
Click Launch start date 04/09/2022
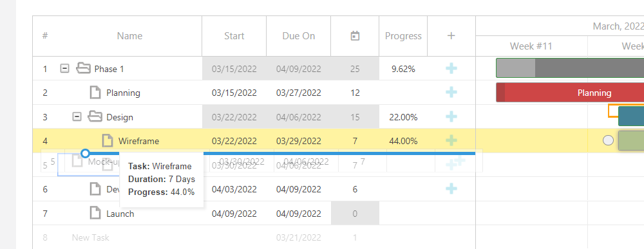pos(234,214)
